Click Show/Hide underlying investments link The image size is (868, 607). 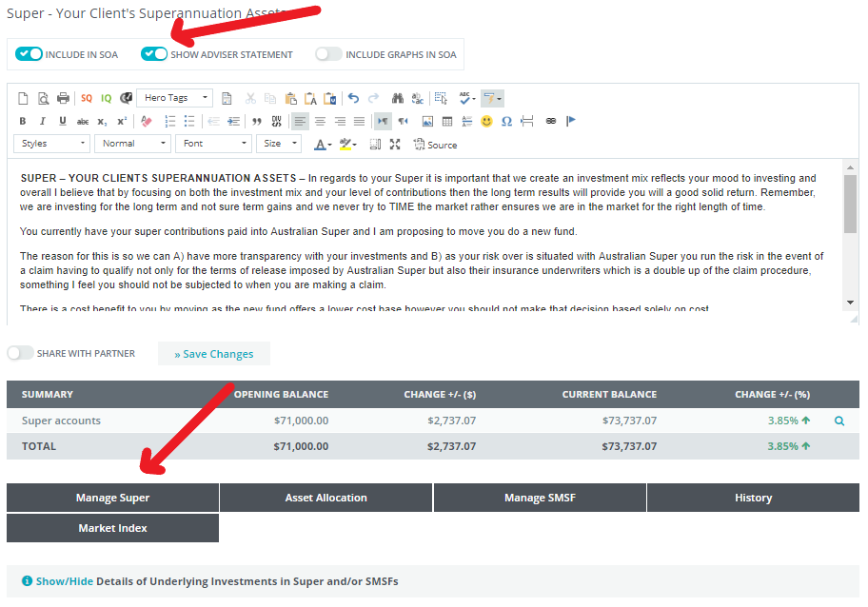[x=64, y=581]
